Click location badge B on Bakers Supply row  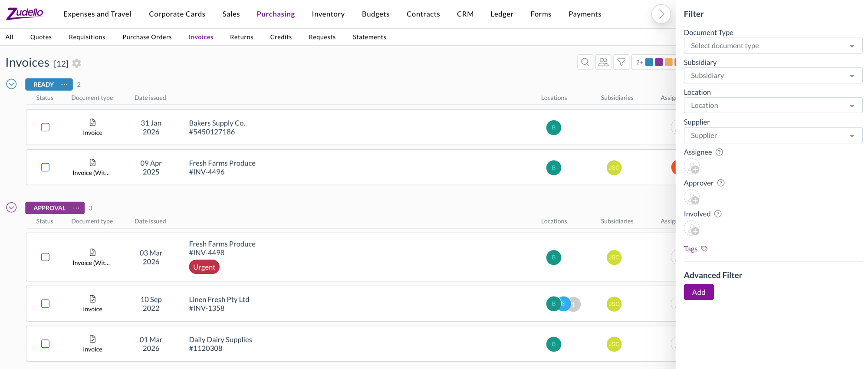click(554, 128)
